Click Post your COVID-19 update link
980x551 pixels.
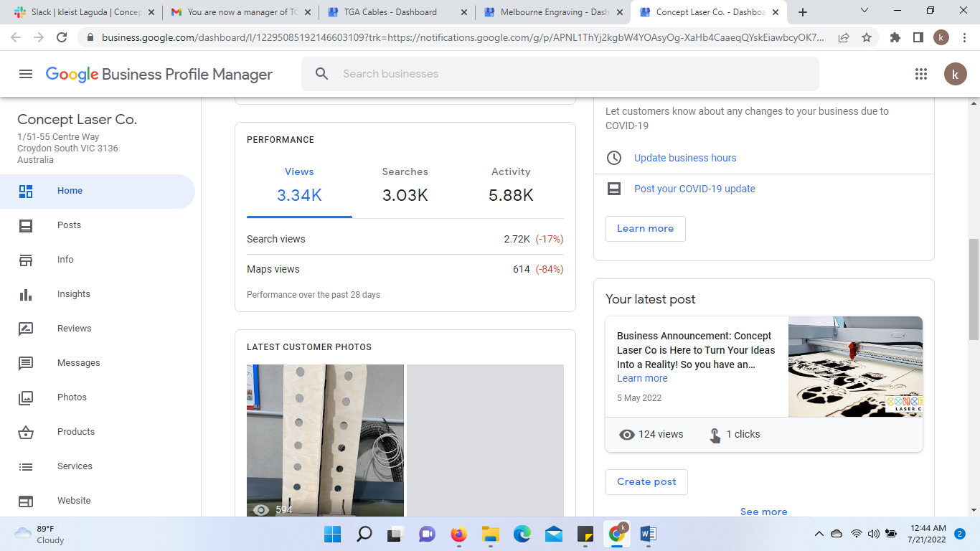tap(694, 189)
